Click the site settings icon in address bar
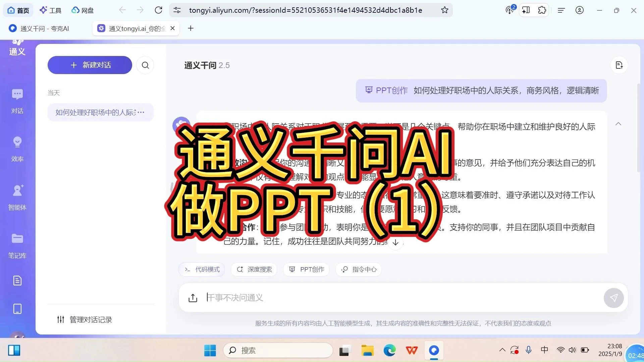The image size is (644, 362). coord(177,10)
